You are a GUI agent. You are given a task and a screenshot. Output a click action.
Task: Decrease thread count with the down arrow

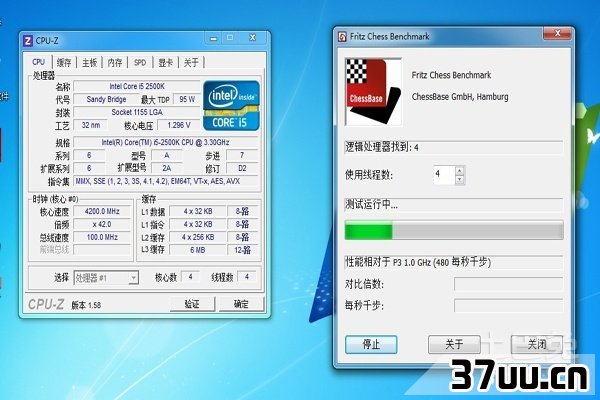coord(460,180)
